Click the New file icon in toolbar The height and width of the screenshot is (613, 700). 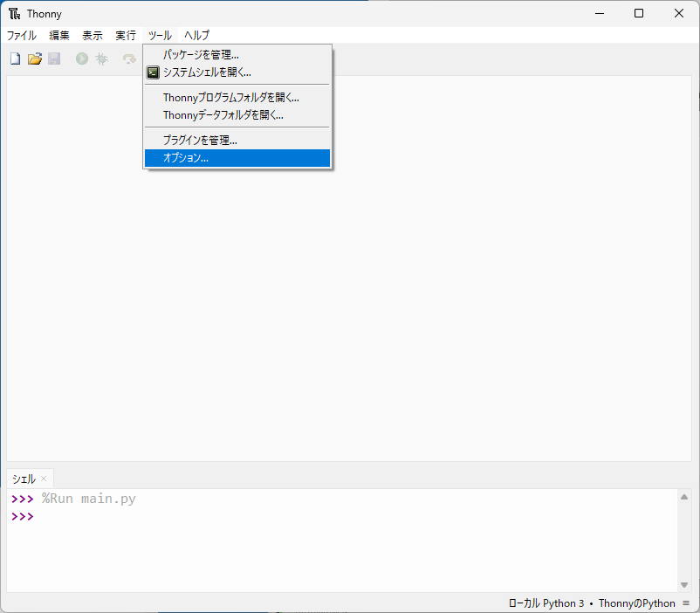click(15, 59)
